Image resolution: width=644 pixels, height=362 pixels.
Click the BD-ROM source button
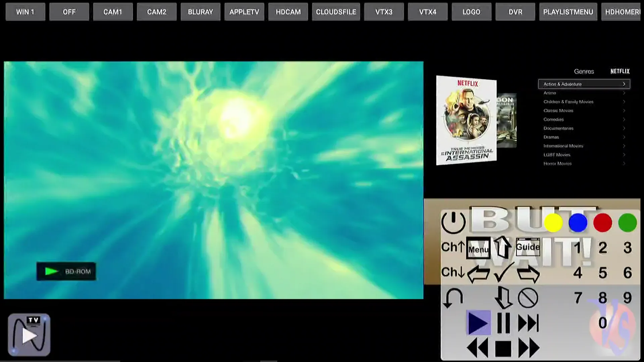click(66, 271)
